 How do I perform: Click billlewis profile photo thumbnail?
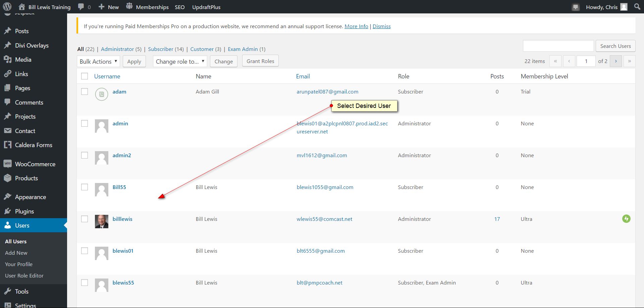[101, 222]
